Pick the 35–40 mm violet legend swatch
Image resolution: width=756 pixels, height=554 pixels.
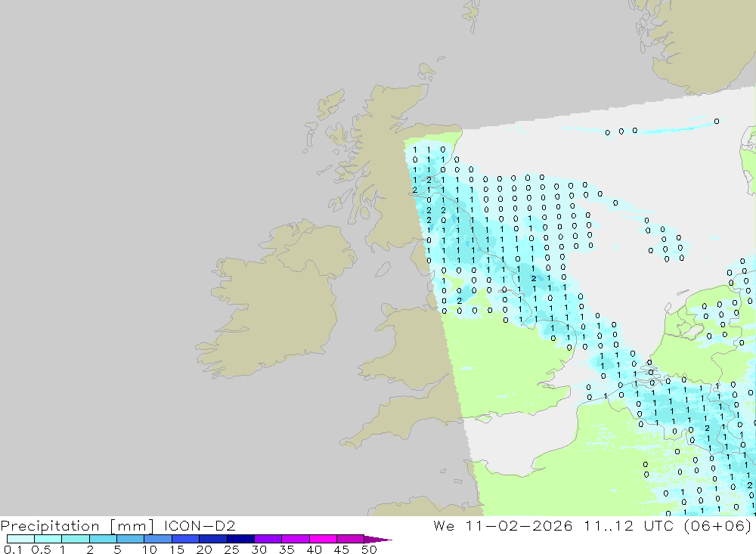point(296,539)
